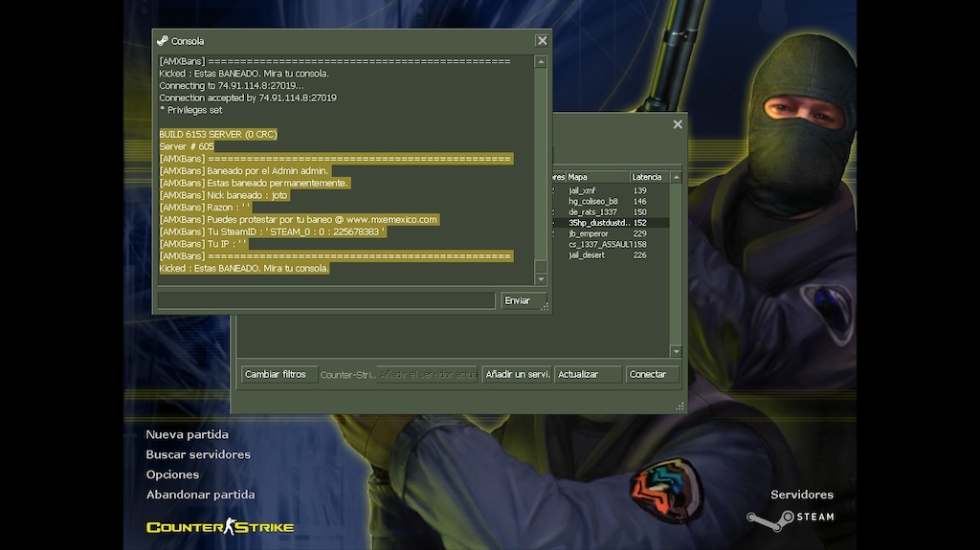This screenshot has width=980, height=550.
Task: Select the hg_coliseo_b8 server row
Action: point(610,201)
